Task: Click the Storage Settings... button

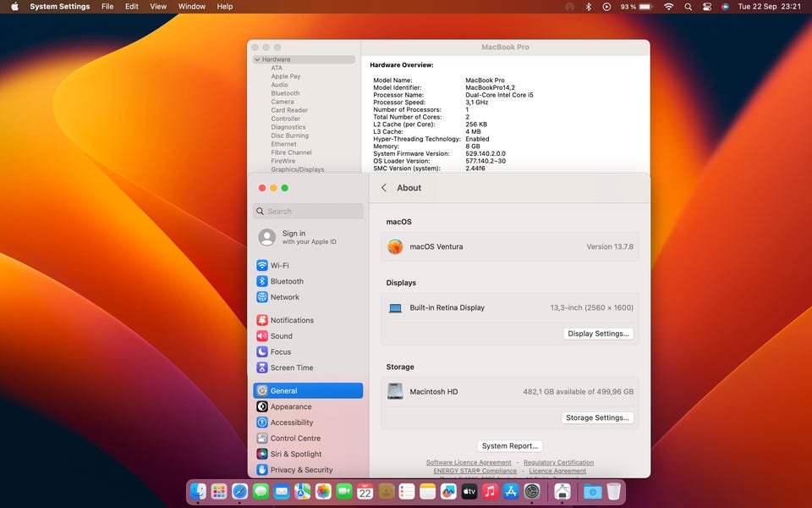Action: point(597,417)
